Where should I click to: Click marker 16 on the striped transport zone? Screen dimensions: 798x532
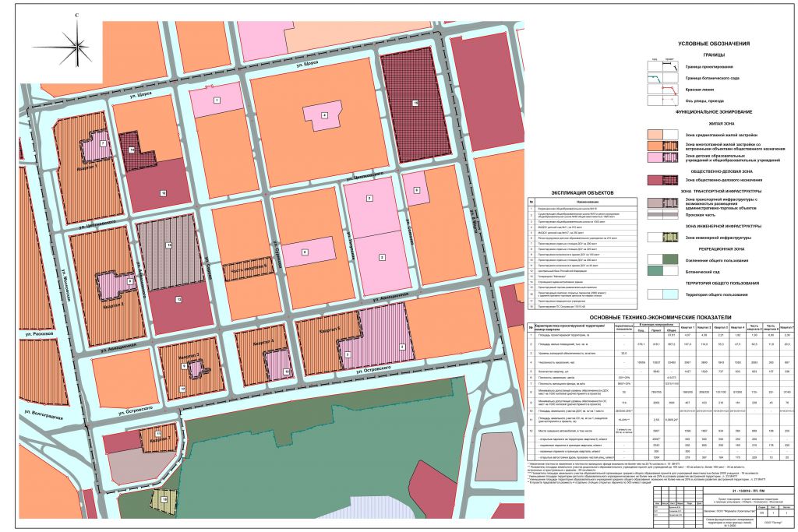(x=168, y=245)
